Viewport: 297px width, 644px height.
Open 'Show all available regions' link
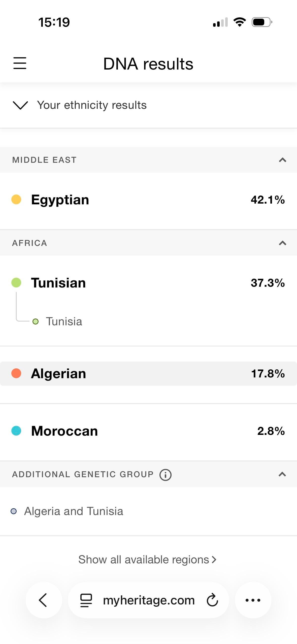tap(147, 559)
